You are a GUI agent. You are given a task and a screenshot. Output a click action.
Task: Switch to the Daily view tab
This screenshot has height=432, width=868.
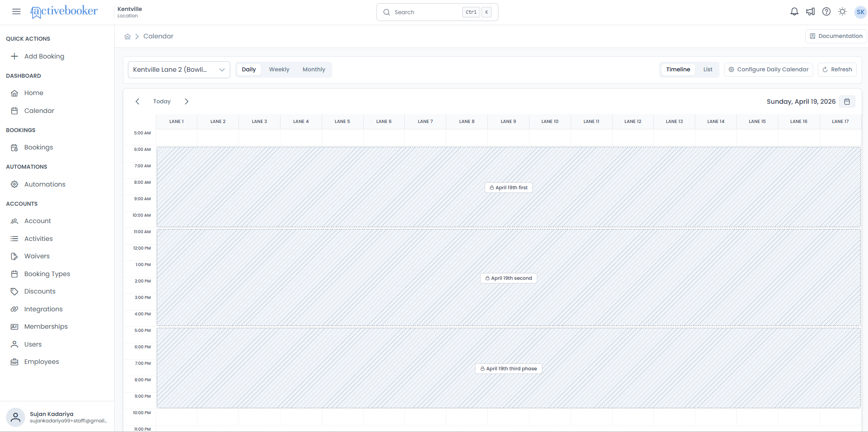(249, 69)
